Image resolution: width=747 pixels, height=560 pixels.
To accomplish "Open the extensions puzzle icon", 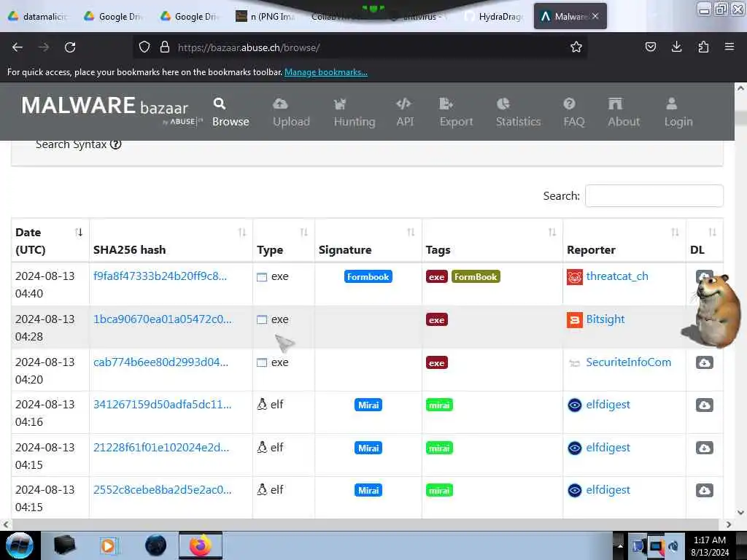I will [x=703, y=47].
